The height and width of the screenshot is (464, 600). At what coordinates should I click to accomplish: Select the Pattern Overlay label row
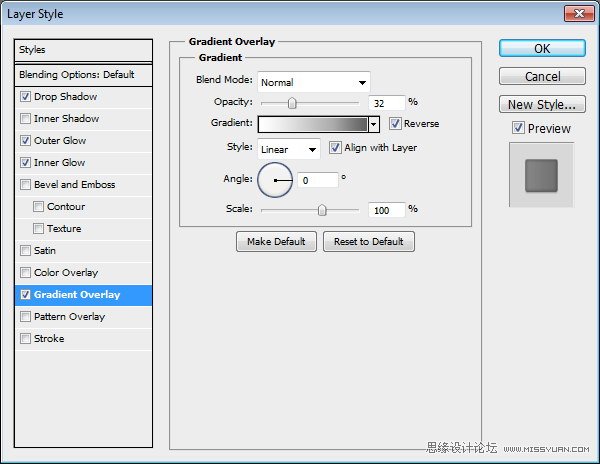[x=83, y=317]
